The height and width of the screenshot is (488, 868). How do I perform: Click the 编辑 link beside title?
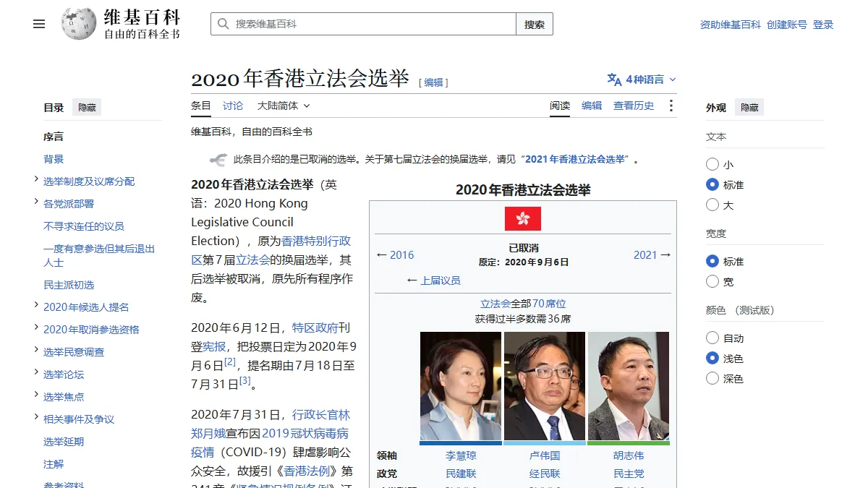click(433, 82)
